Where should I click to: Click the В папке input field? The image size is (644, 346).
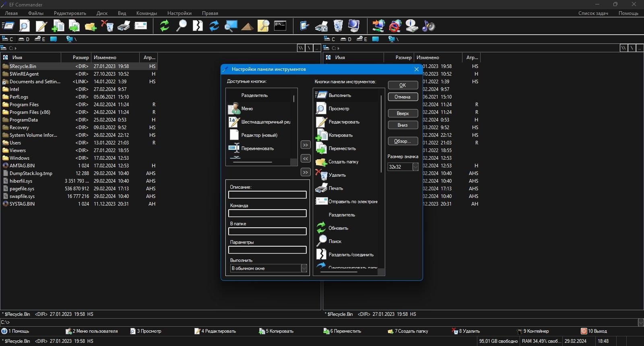tap(267, 231)
